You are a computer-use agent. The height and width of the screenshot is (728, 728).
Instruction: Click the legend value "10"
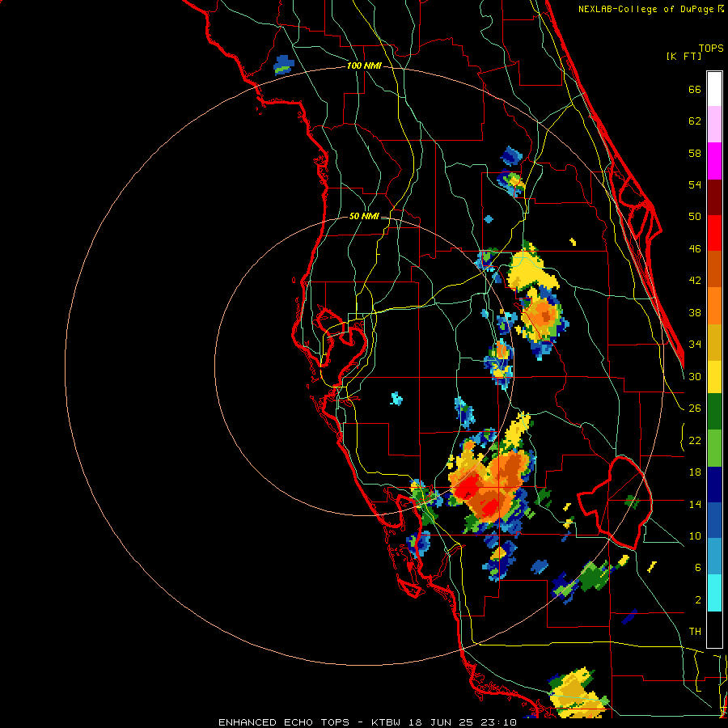695,535
